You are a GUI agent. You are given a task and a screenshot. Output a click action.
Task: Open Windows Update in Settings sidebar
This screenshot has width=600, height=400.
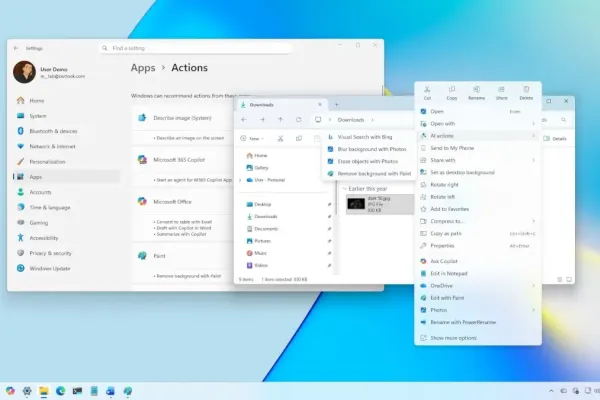point(66,269)
